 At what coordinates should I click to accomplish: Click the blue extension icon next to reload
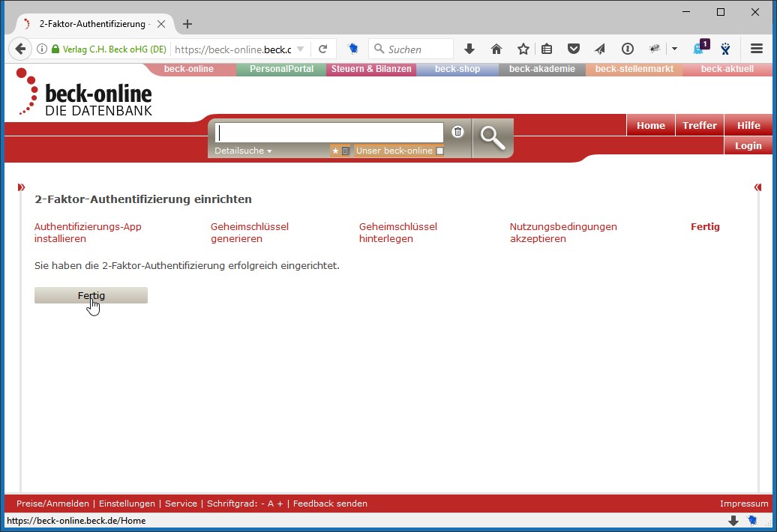click(352, 49)
